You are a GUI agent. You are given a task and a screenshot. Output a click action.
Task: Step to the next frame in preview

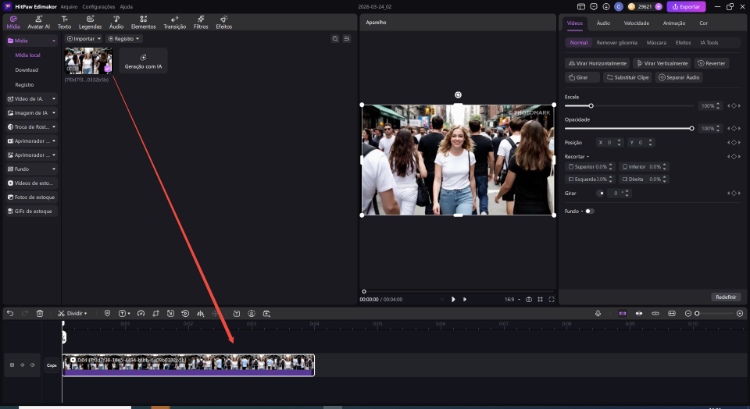pos(464,299)
